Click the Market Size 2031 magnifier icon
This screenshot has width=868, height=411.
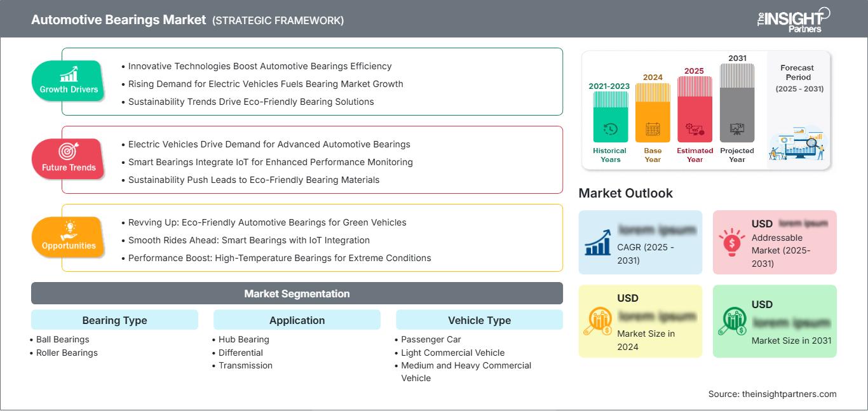pyautogui.click(x=733, y=321)
